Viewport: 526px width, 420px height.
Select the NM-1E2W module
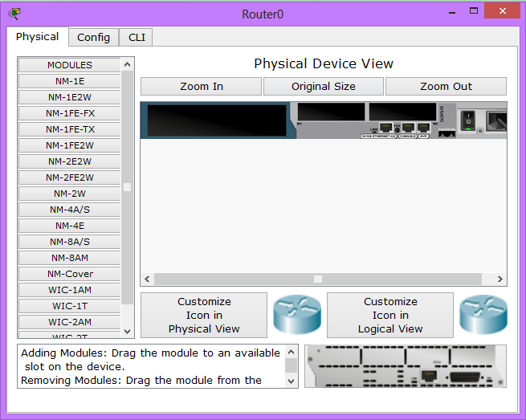click(x=69, y=97)
